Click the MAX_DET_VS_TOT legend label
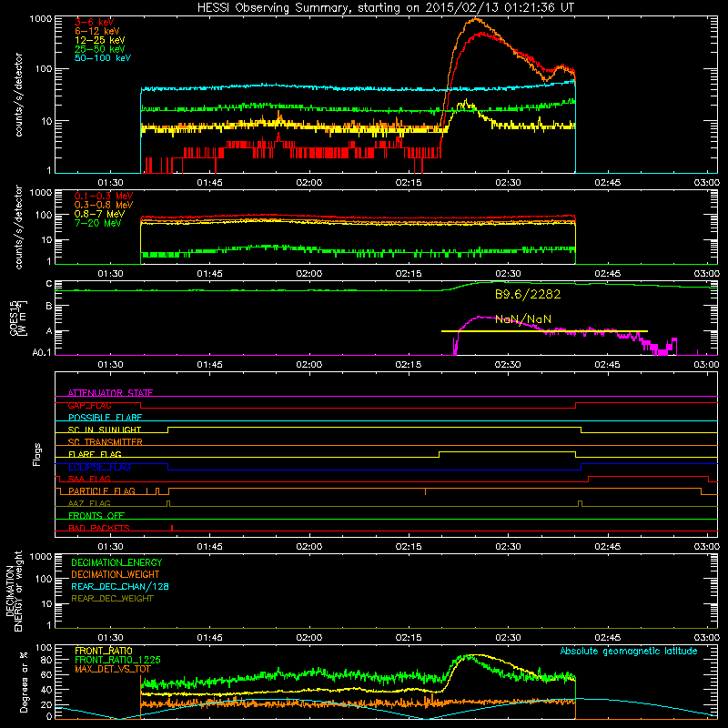The image size is (728, 728). (112, 669)
